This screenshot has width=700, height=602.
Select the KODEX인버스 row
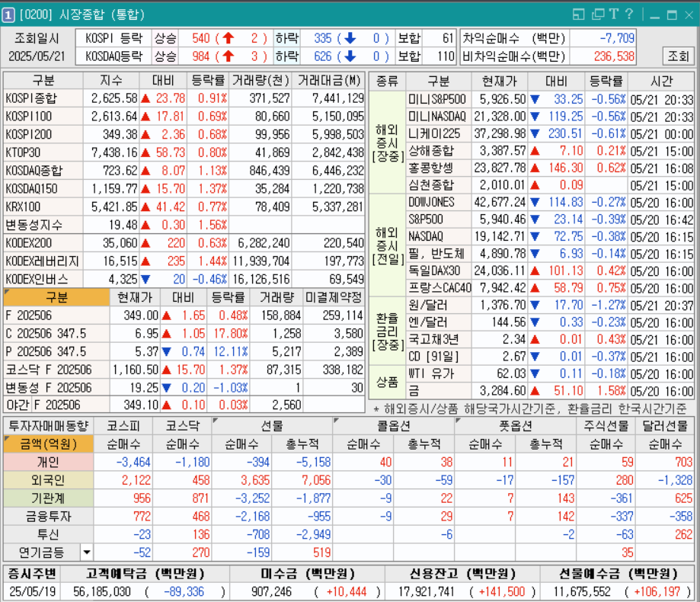(184, 279)
